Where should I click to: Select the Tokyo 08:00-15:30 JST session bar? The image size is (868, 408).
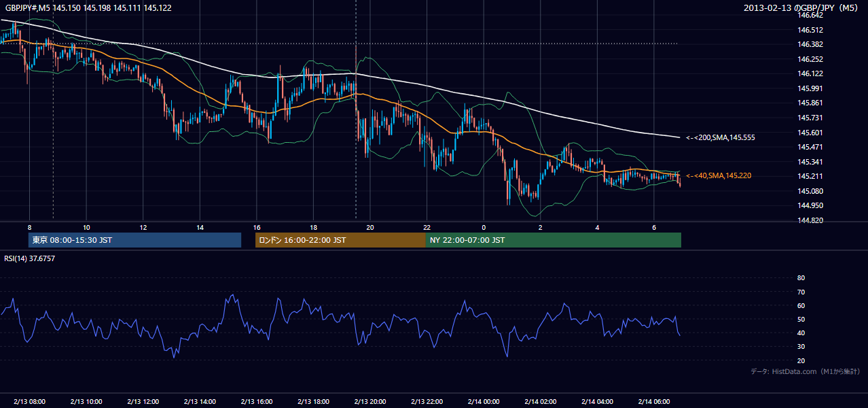[134, 240]
